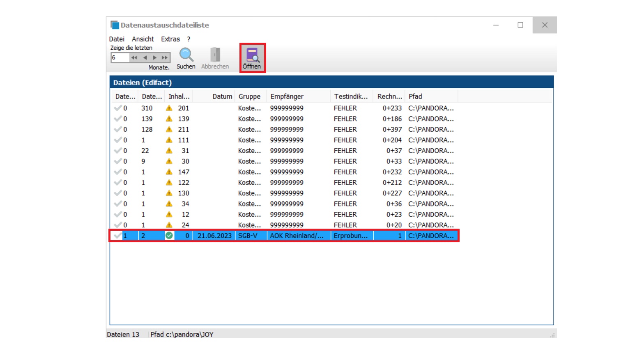
Task: Sort by the Inhal... column header
Action: coord(179,96)
